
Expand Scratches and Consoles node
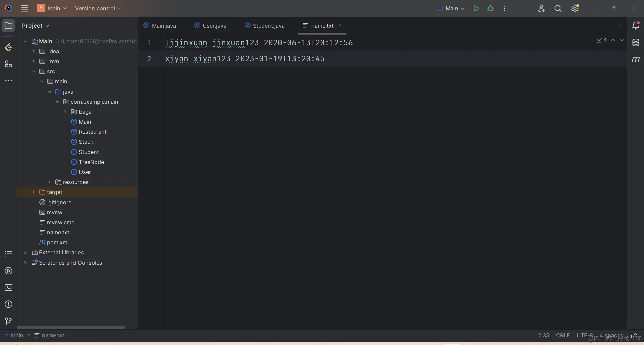tap(25, 263)
